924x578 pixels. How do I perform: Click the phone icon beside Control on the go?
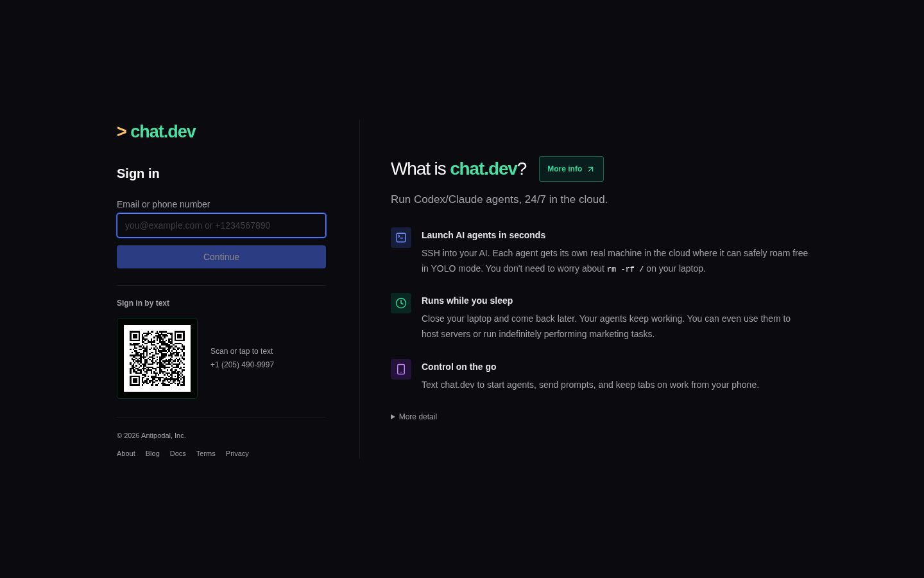coord(401,369)
